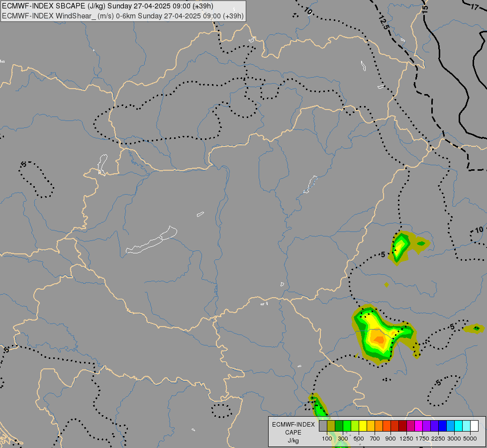Choose the indigo swatch before 2250 tick

coord(434,426)
